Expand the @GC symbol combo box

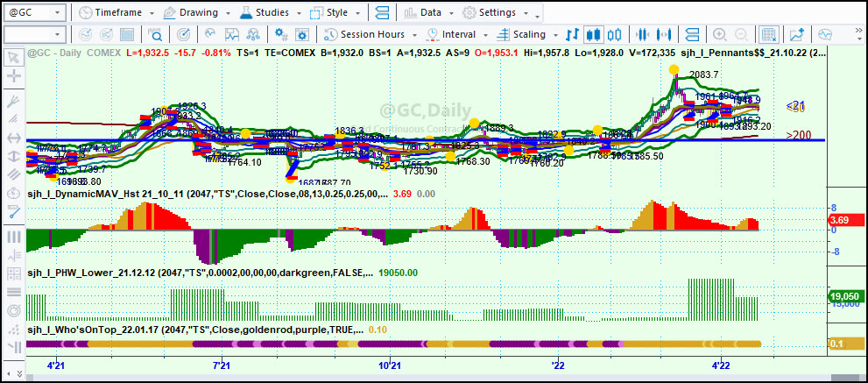[x=58, y=12]
